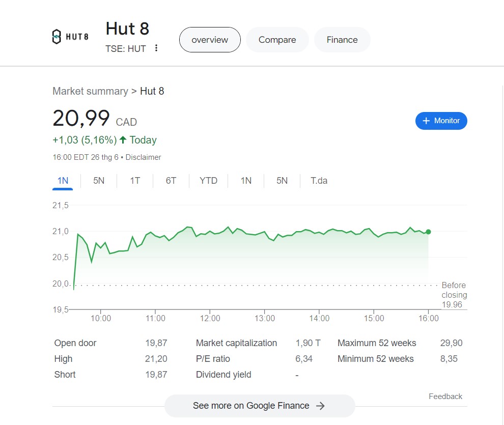Screen dimensions: 504x425
Task: Select the 1T chart range
Action: pyautogui.click(x=135, y=181)
